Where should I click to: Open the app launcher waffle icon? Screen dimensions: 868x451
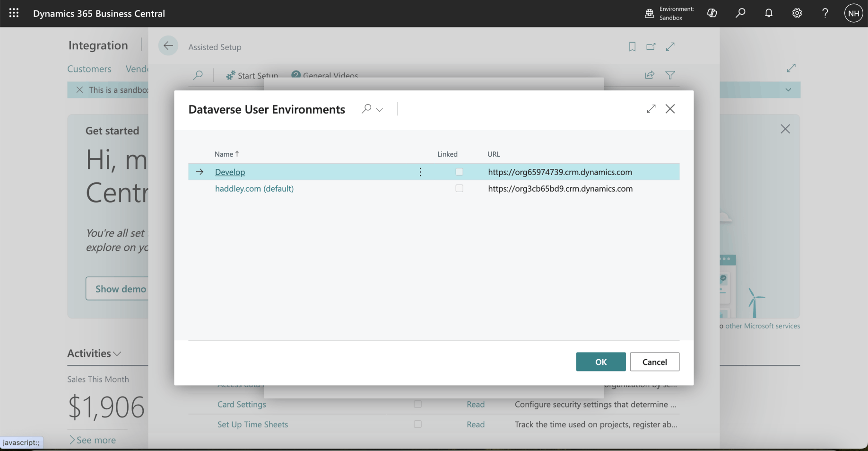point(14,13)
